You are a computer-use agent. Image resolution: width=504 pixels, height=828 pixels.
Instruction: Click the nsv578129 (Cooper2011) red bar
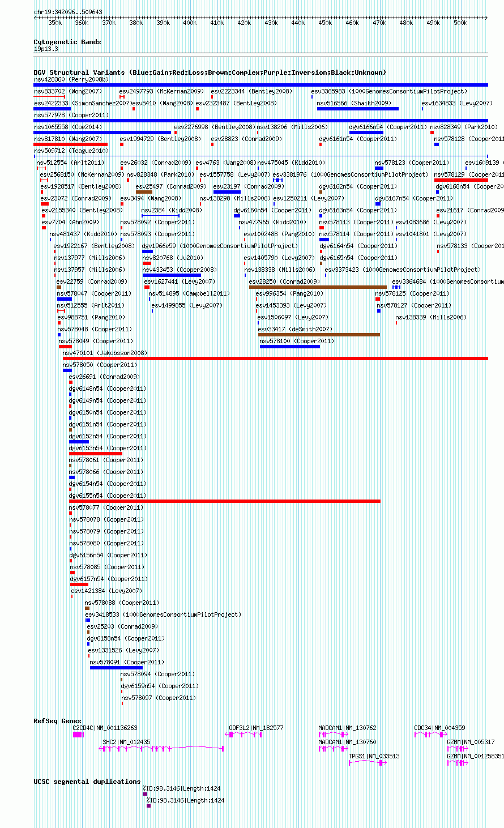461,180
